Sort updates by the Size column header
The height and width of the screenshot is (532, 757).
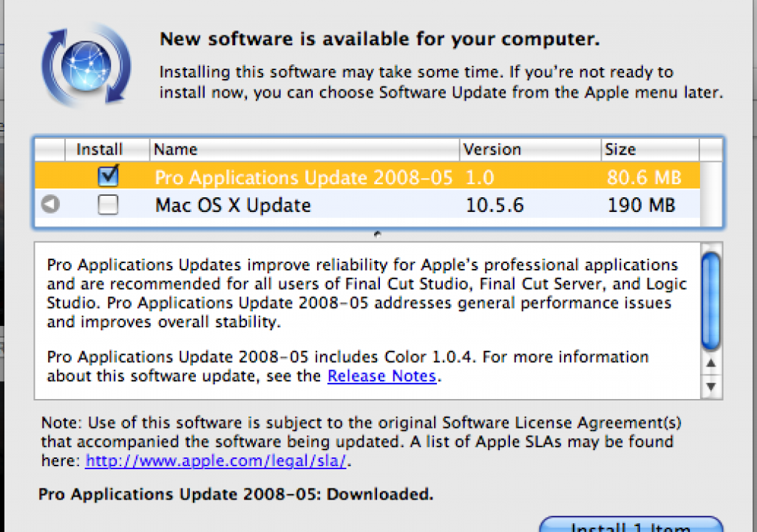click(650, 150)
